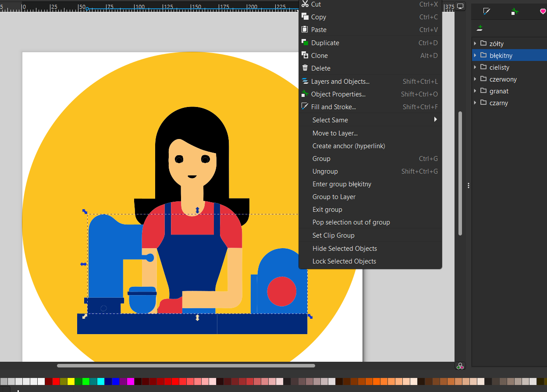547x392 pixels.
Task: Click the vertical canvas scrollbar thumb
Action: 460,173
